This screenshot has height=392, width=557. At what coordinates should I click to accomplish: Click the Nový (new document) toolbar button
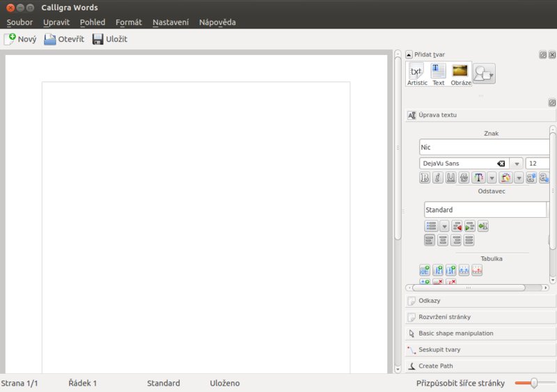pyautogui.click(x=20, y=39)
